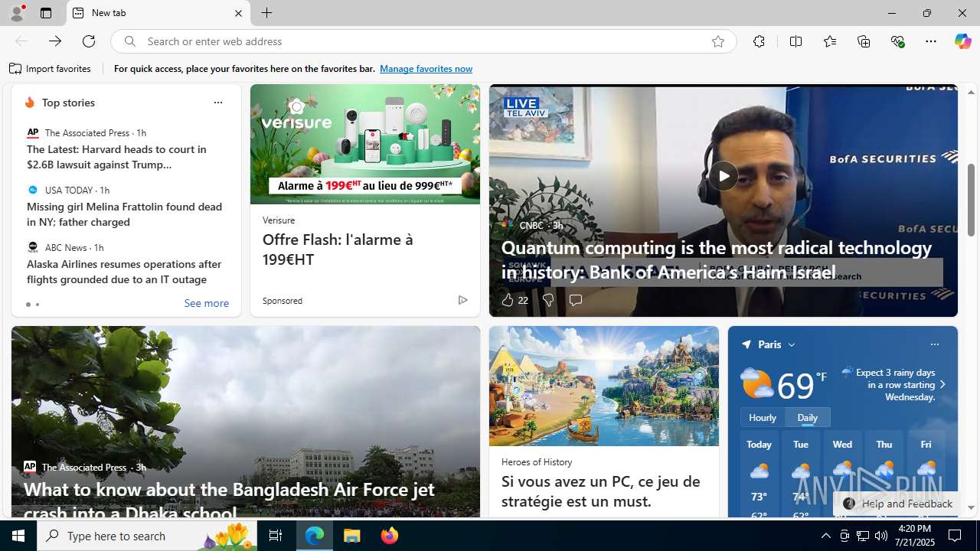Toggle Split screen view
The height and width of the screenshot is (551, 980).
pyautogui.click(x=795, y=41)
